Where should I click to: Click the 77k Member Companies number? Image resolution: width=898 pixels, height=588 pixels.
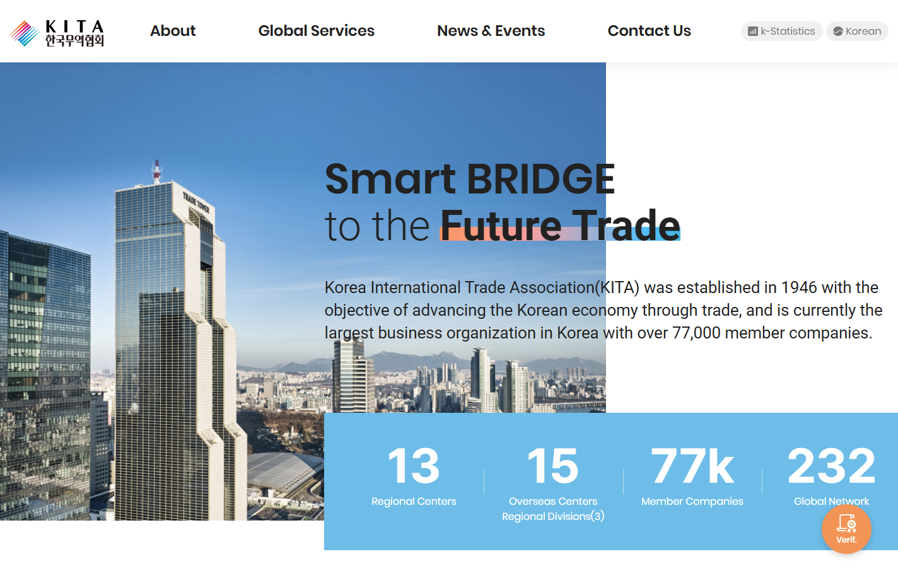[x=692, y=466]
